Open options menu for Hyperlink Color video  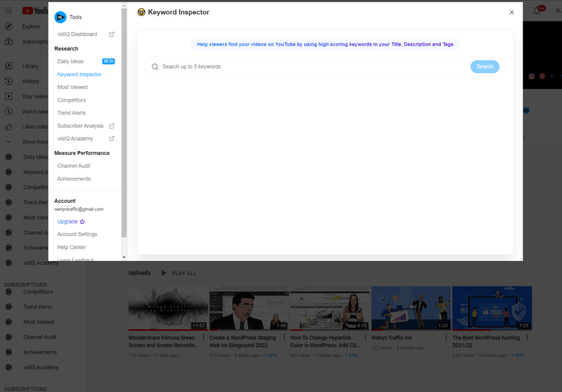coord(365,337)
